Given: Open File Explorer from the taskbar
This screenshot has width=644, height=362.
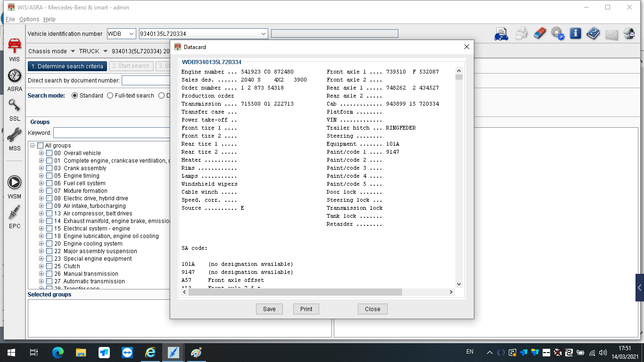Looking at the screenshot, I should (81, 352).
